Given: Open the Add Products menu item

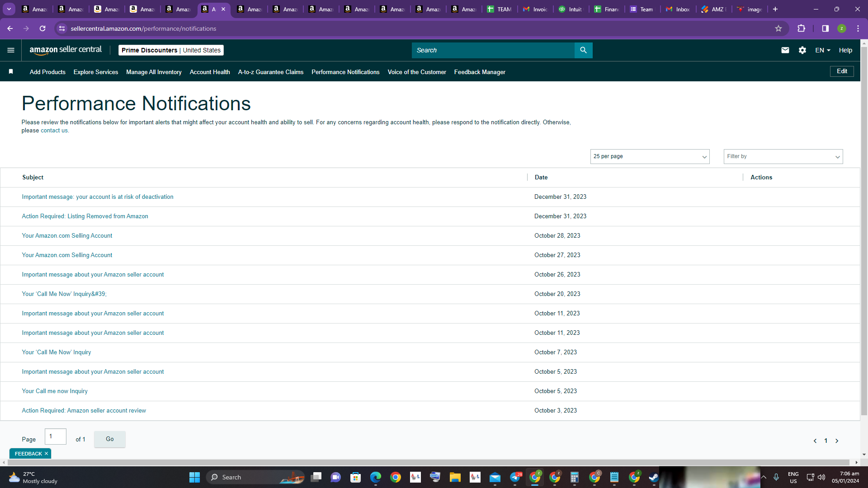Looking at the screenshot, I should [x=47, y=72].
